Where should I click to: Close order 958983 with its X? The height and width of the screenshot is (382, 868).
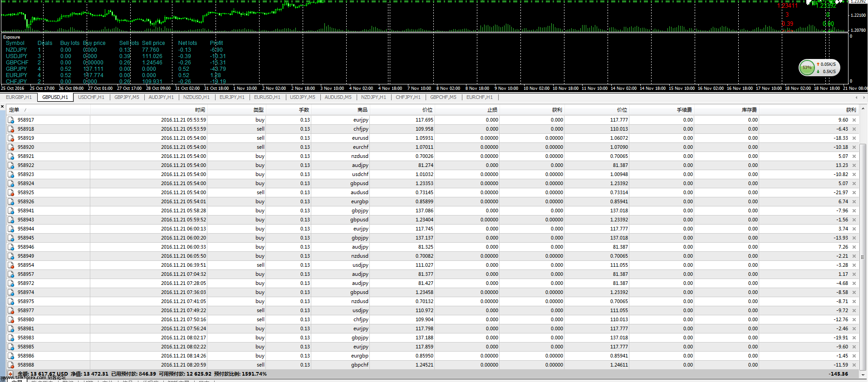click(854, 338)
